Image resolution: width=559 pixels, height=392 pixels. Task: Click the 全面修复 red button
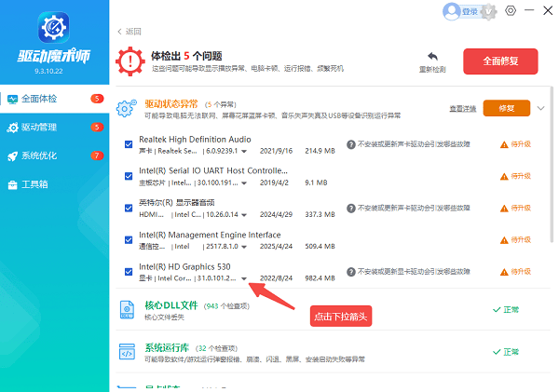click(x=500, y=61)
